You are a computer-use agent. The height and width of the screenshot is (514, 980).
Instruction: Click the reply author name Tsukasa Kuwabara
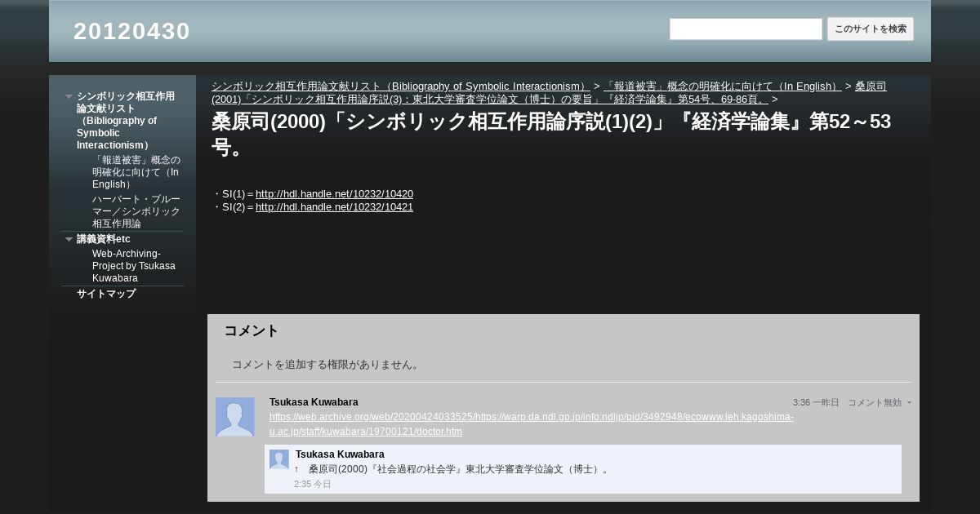[340, 454]
